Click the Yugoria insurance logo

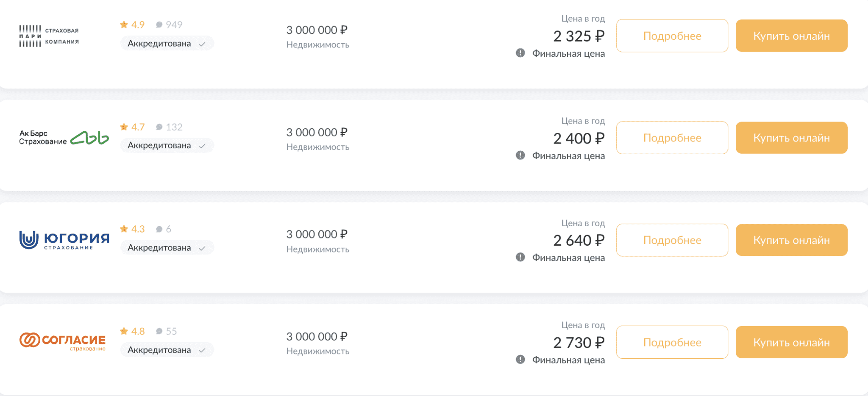[x=64, y=240]
